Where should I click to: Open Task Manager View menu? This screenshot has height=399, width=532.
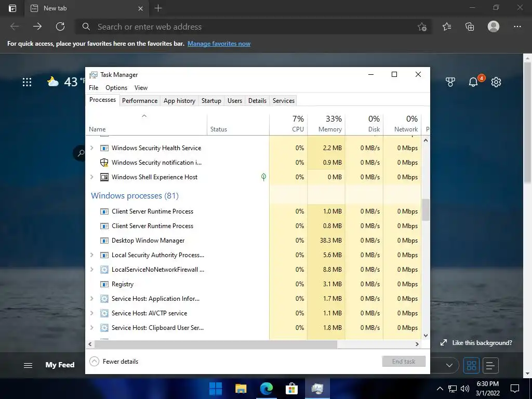pyautogui.click(x=141, y=87)
